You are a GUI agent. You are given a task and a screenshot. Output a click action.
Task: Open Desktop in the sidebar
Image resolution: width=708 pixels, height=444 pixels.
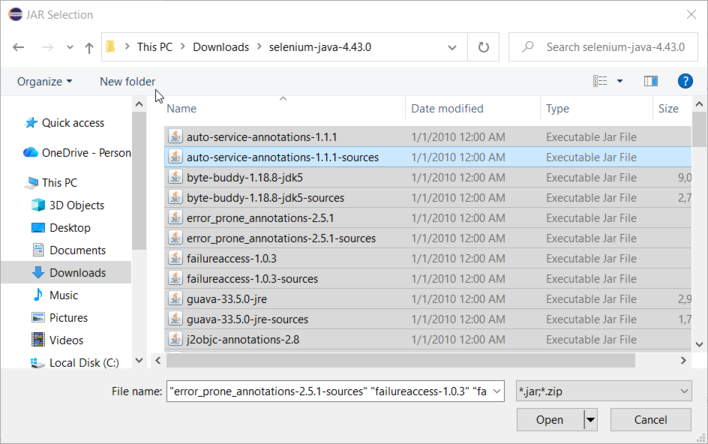click(70, 228)
